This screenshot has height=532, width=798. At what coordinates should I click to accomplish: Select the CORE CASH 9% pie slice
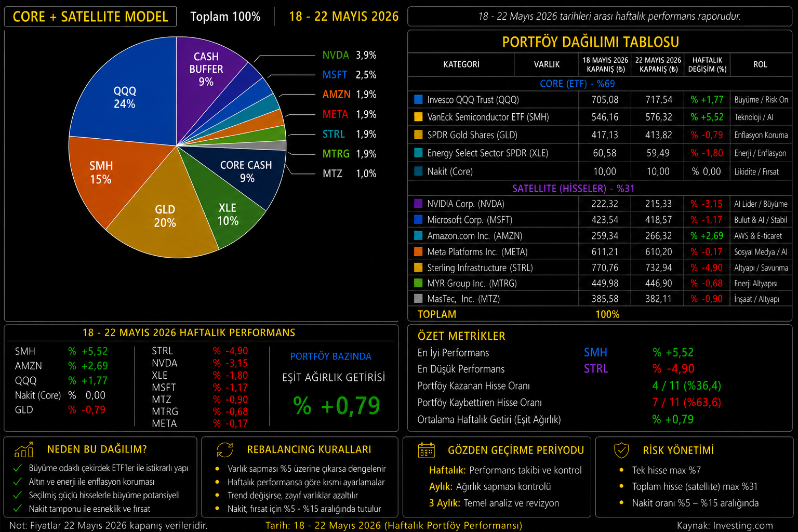pyautogui.click(x=246, y=171)
